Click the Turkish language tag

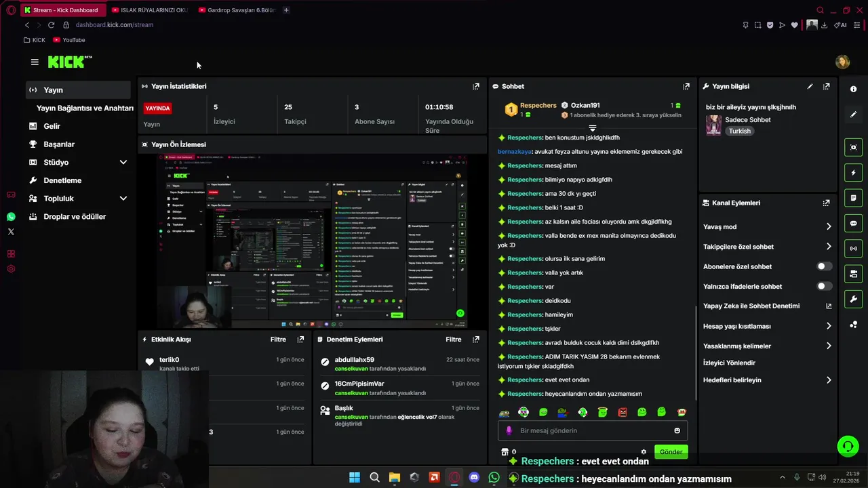[739, 131]
